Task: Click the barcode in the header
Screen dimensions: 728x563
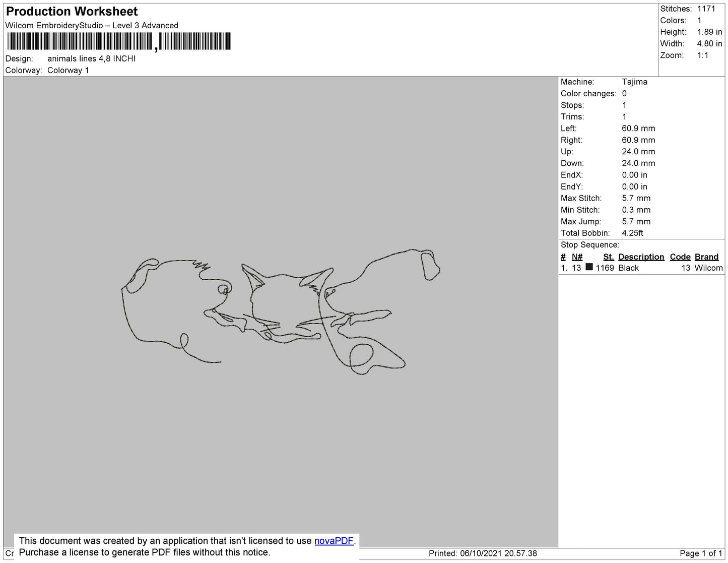Action: [x=119, y=41]
